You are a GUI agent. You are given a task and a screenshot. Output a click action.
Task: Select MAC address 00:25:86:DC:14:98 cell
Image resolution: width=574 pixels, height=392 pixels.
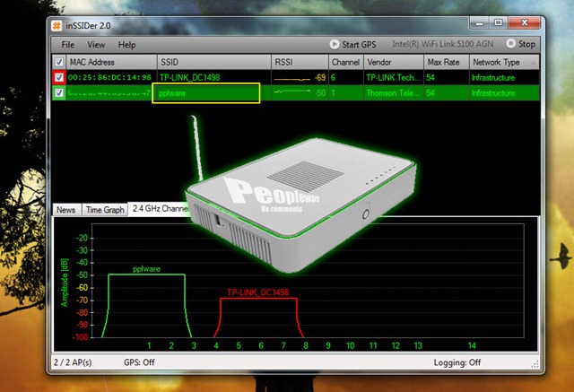coord(109,78)
